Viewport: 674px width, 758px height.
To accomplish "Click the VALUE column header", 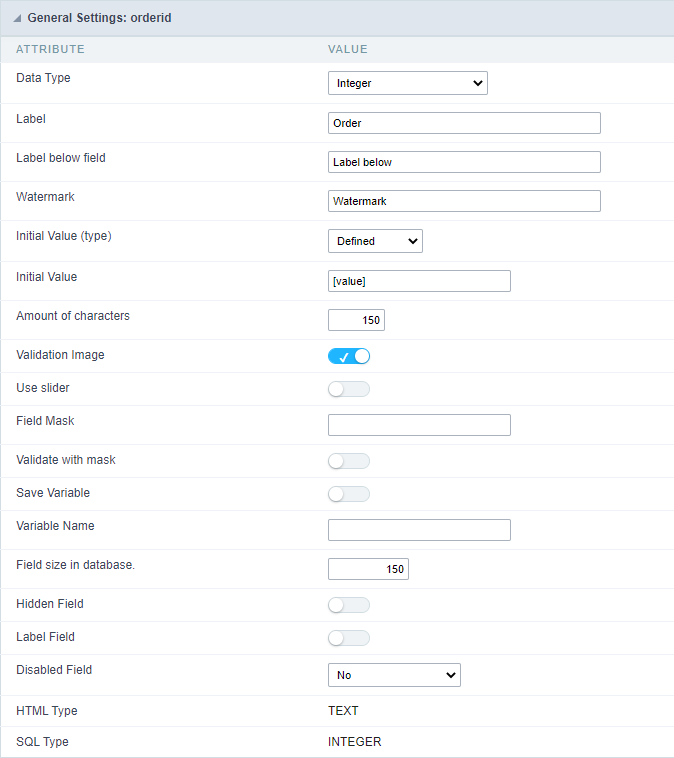I will pyautogui.click(x=348, y=49).
